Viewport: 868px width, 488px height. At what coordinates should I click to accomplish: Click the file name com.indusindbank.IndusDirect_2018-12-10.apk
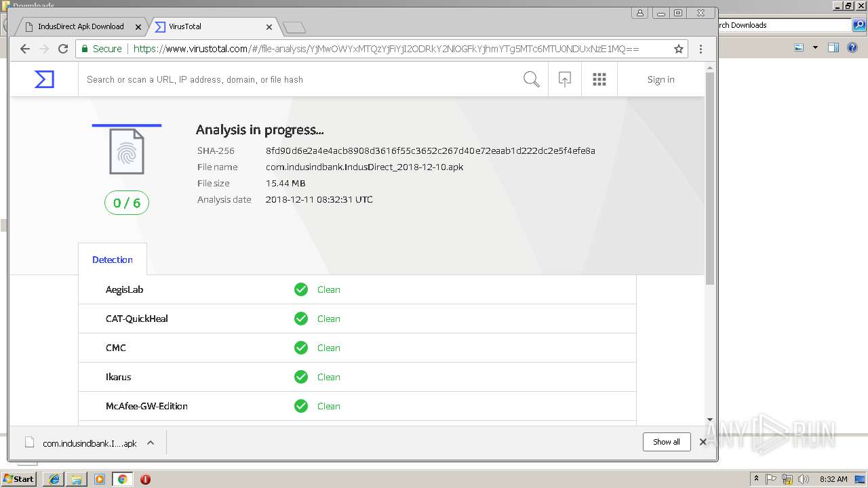tap(365, 167)
